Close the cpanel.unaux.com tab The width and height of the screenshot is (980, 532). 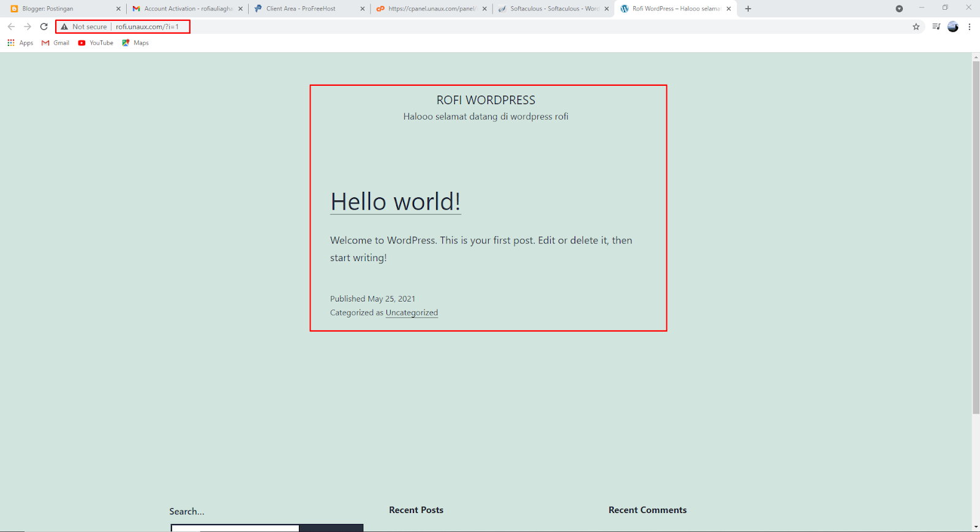(x=484, y=9)
